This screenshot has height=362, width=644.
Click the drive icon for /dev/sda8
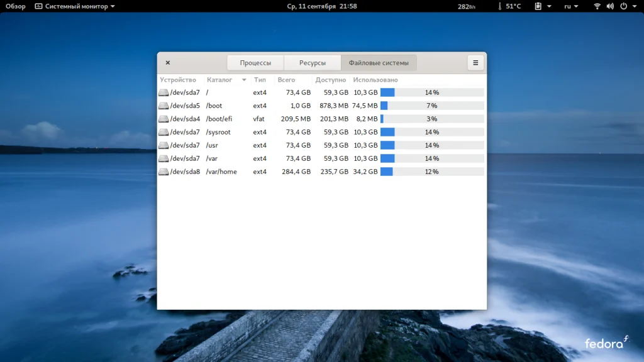(x=164, y=172)
